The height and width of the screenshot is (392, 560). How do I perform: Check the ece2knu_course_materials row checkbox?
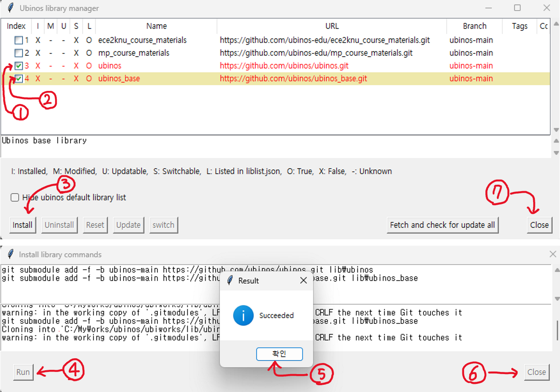pos(19,41)
